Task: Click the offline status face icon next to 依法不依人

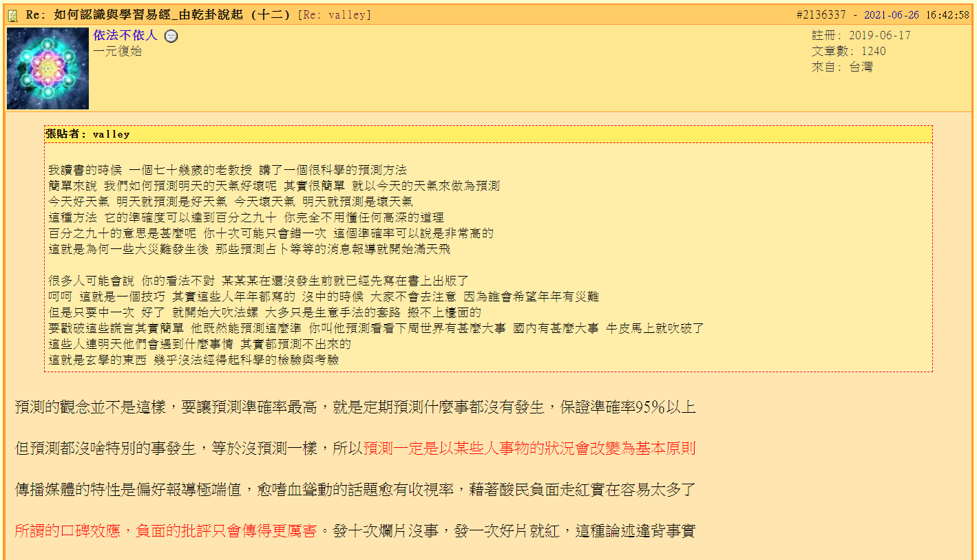Action: (169, 35)
